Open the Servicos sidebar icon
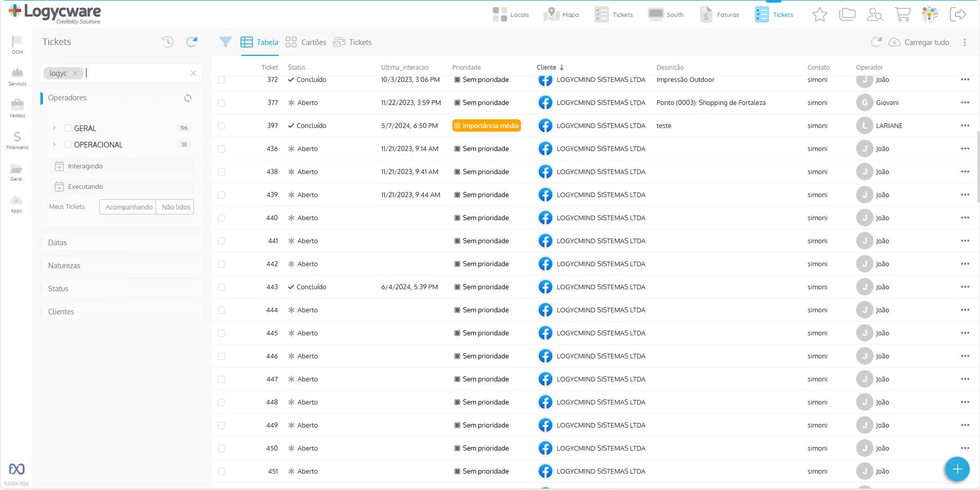This screenshot has width=980, height=490. tap(17, 76)
